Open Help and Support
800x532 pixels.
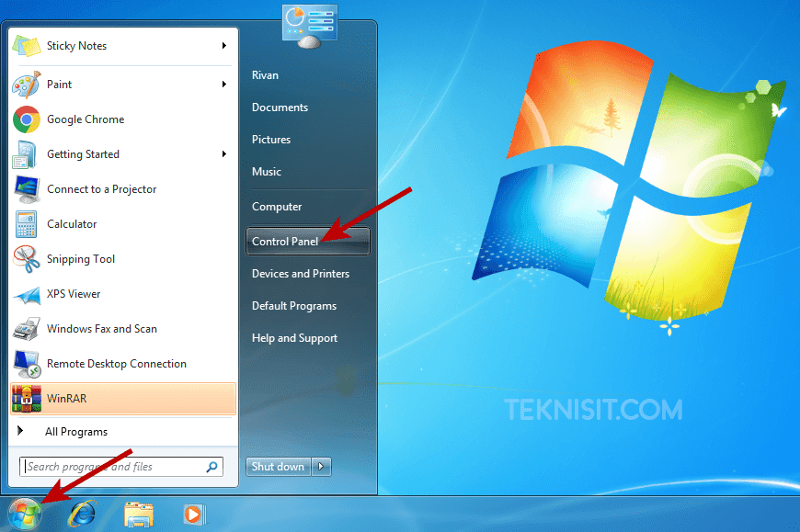coord(294,338)
